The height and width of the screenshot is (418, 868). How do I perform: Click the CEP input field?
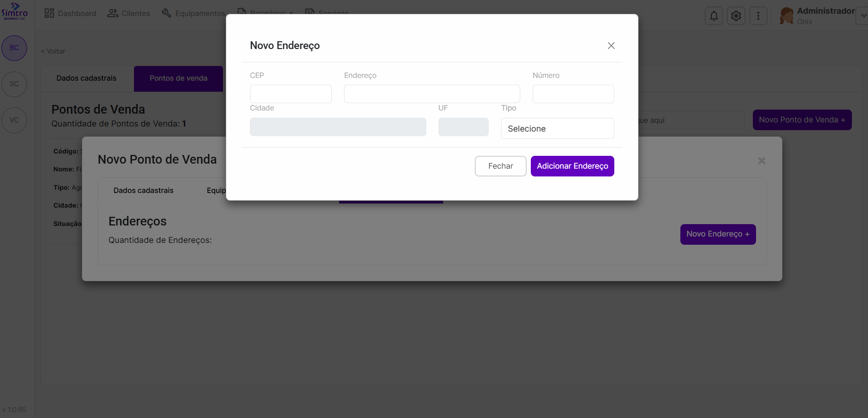(x=290, y=94)
